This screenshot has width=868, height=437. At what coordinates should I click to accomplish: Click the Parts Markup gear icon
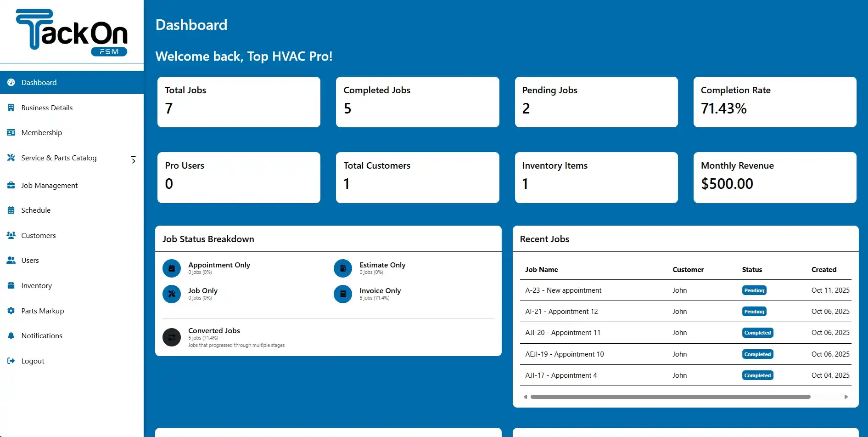click(11, 311)
